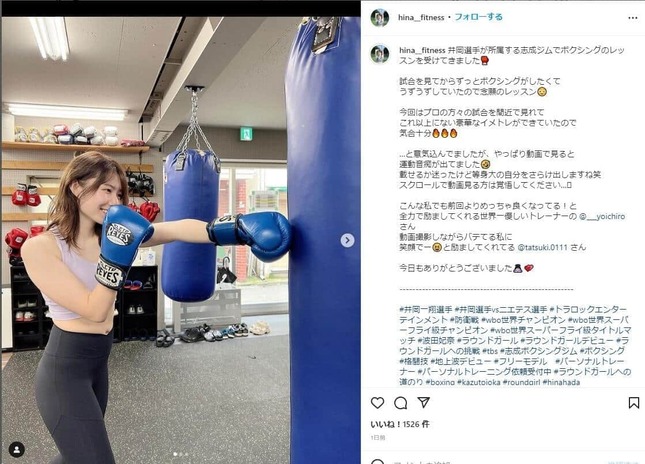The image size is (645, 464).
Task: Open comments via speech bubble icon
Action: (400, 403)
